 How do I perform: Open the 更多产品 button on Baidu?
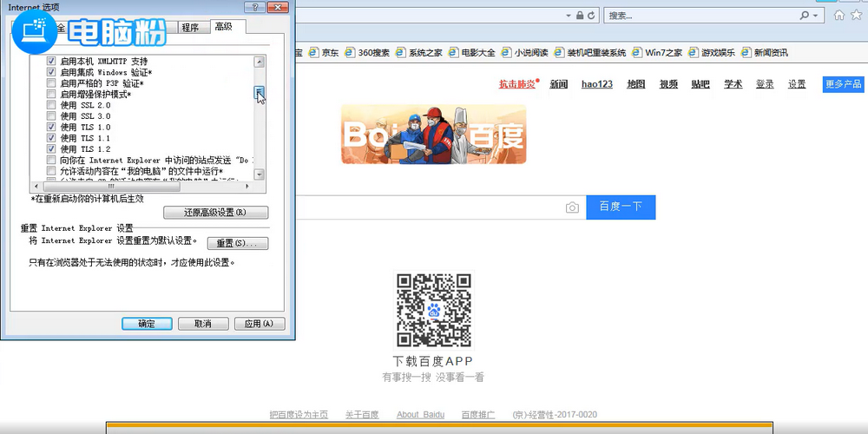tap(843, 84)
